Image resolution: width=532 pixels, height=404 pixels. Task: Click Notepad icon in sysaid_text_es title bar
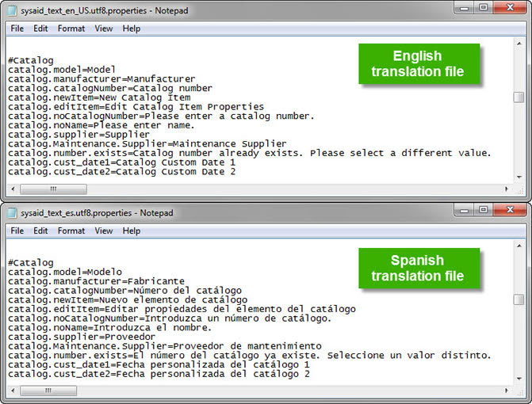(12, 213)
